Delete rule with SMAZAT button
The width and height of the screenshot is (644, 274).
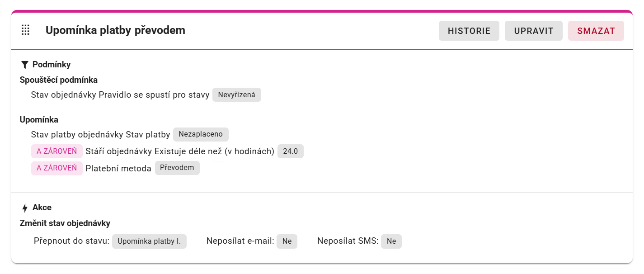(596, 31)
